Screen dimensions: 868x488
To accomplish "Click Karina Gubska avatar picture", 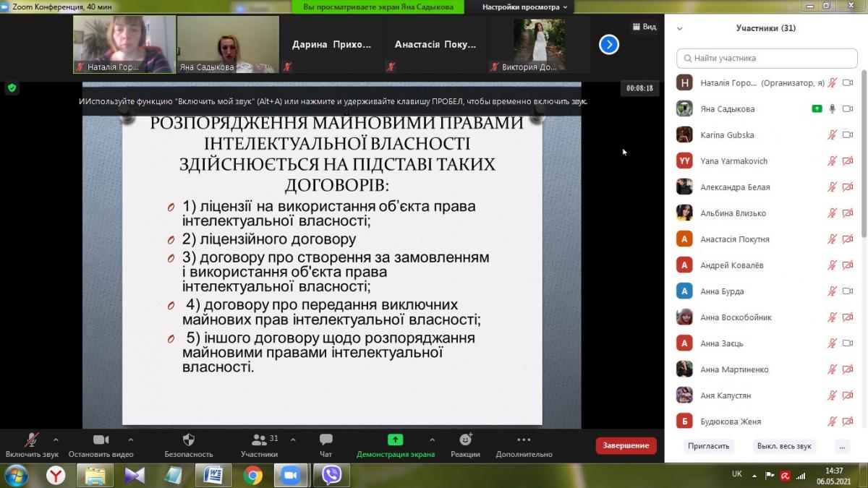I will point(684,135).
